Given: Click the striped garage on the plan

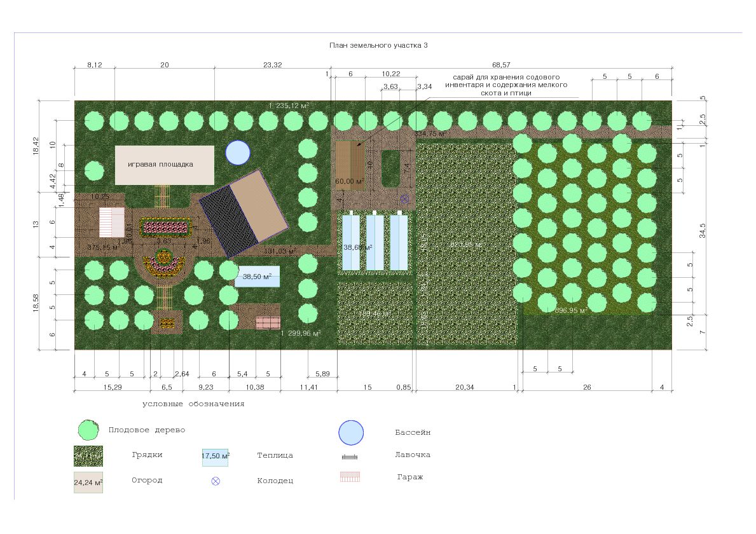Looking at the screenshot, I should pos(112,222).
